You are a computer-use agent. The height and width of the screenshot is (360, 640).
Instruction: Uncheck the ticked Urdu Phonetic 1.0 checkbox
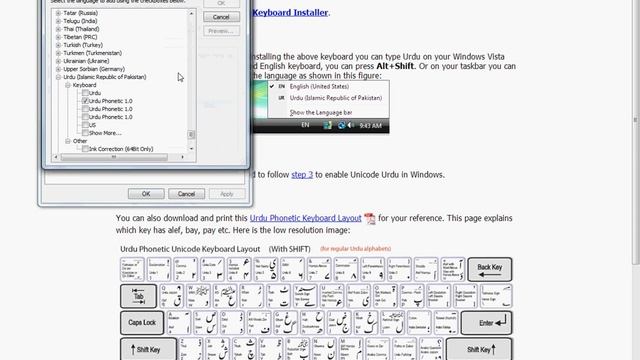(85, 101)
